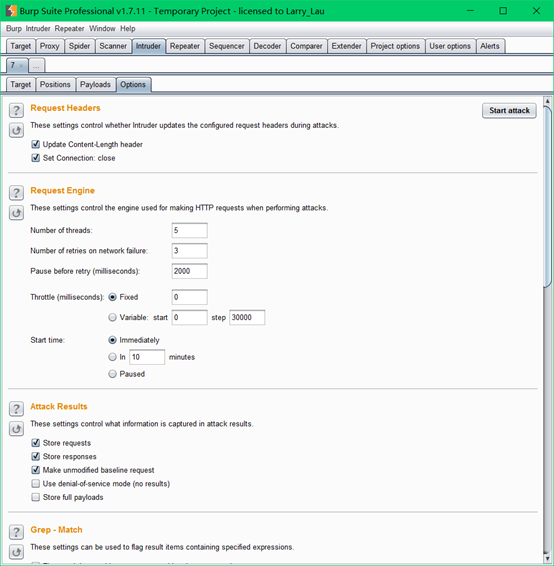Screen dimensions: 554x566
Task: Open the Window menu
Action: click(102, 29)
